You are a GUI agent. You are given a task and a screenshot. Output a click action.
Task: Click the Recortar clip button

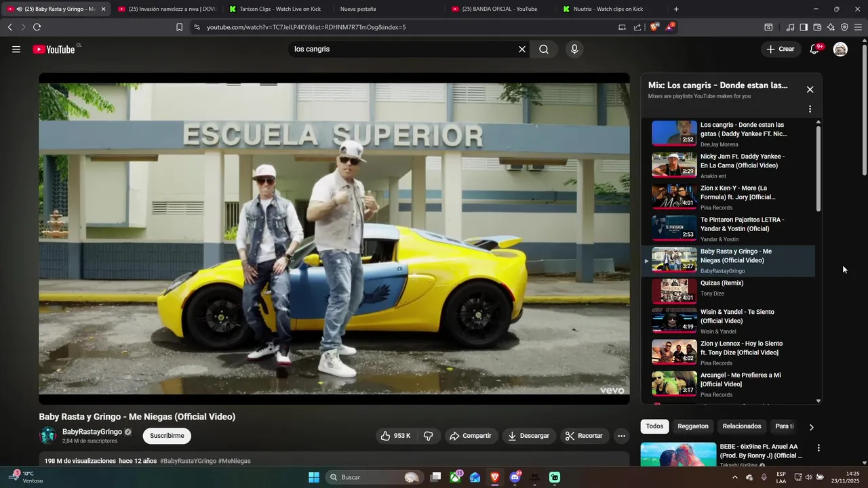(584, 436)
